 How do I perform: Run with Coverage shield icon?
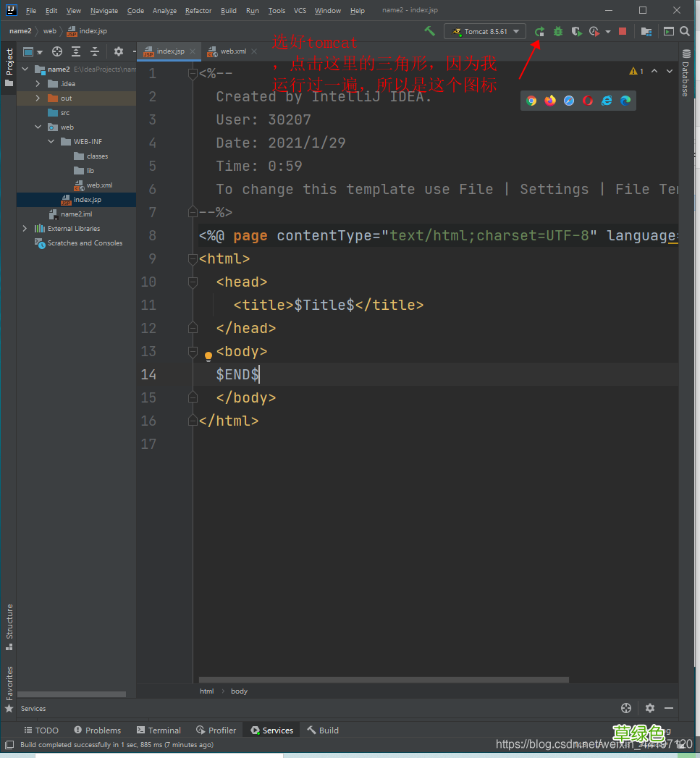pos(576,32)
